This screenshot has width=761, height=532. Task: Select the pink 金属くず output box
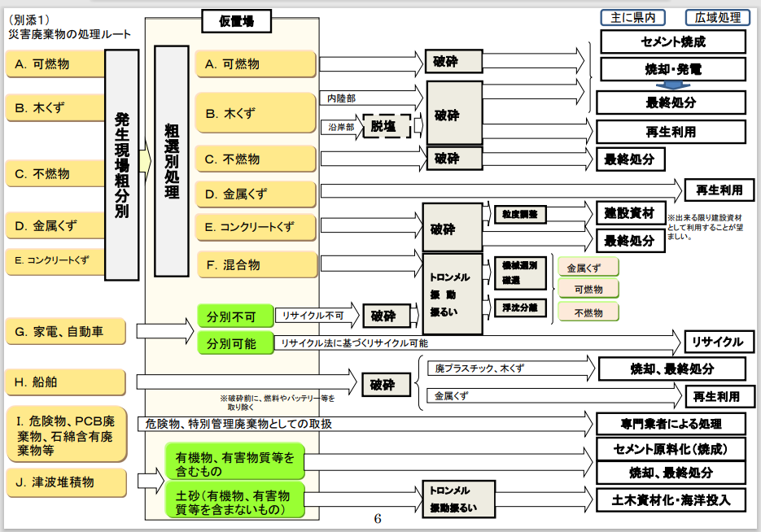tap(588, 268)
